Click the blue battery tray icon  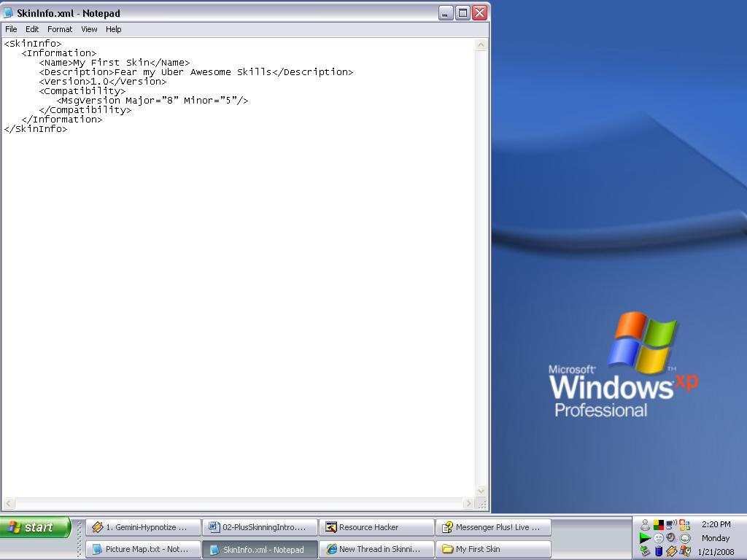(x=658, y=551)
